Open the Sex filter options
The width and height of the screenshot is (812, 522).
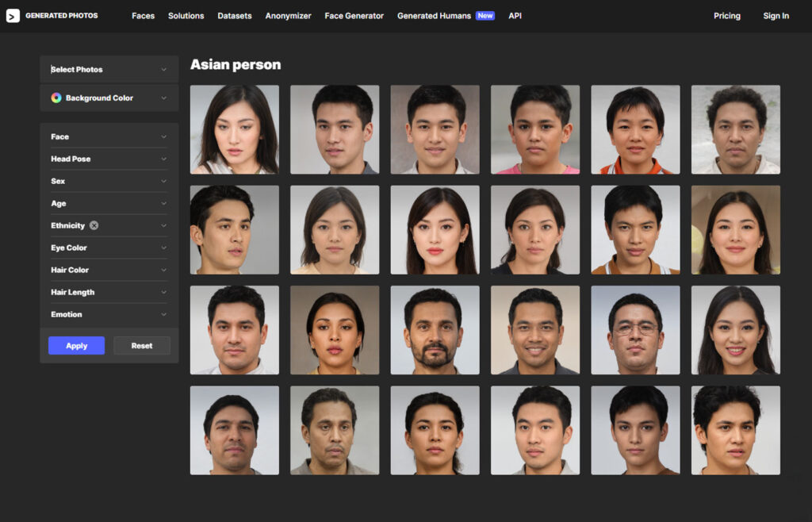pyautogui.click(x=109, y=181)
